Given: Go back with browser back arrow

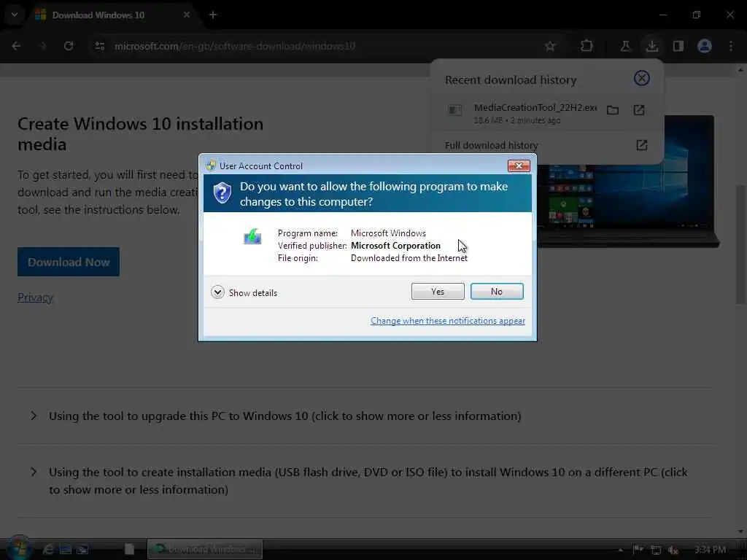Looking at the screenshot, I should (x=16, y=46).
